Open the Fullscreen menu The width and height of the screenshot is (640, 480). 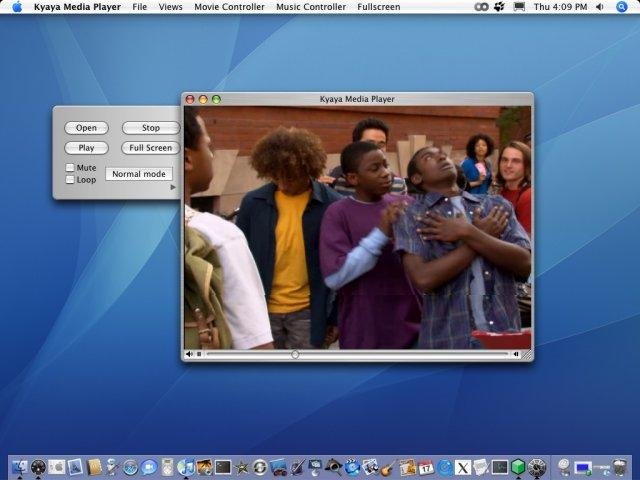(378, 7)
